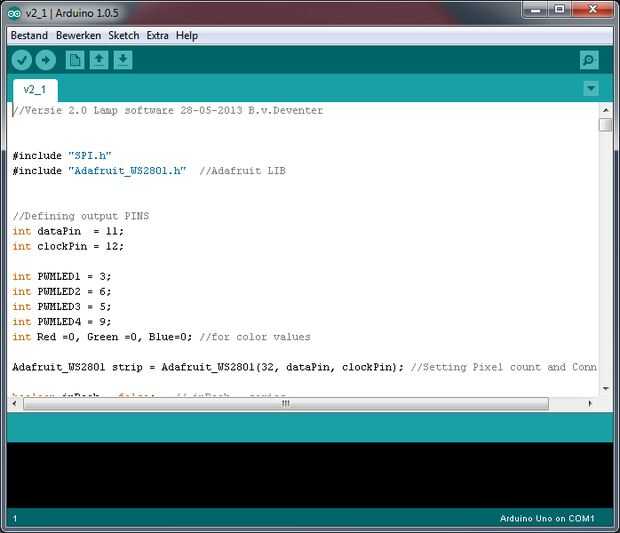Click the vertical scrollbar down arrow
The image size is (620, 533).
606,389
